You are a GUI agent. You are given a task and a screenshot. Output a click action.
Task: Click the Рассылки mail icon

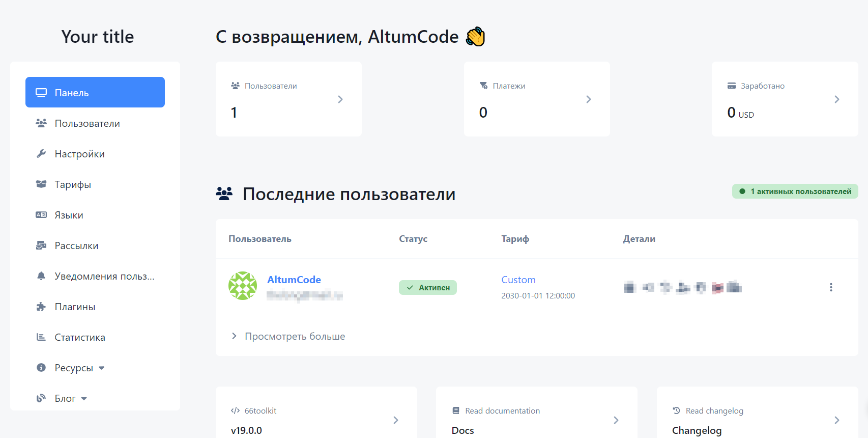click(x=41, y=245)
